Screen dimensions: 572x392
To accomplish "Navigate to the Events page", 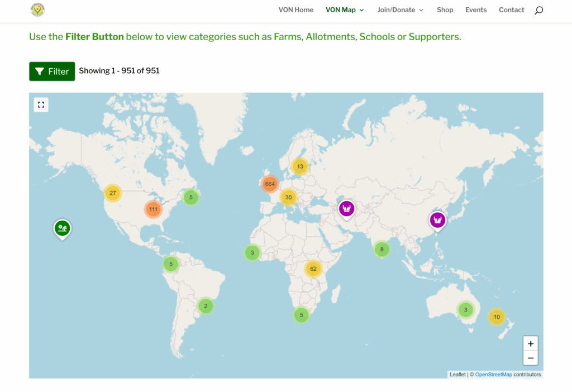I will 476,10.
